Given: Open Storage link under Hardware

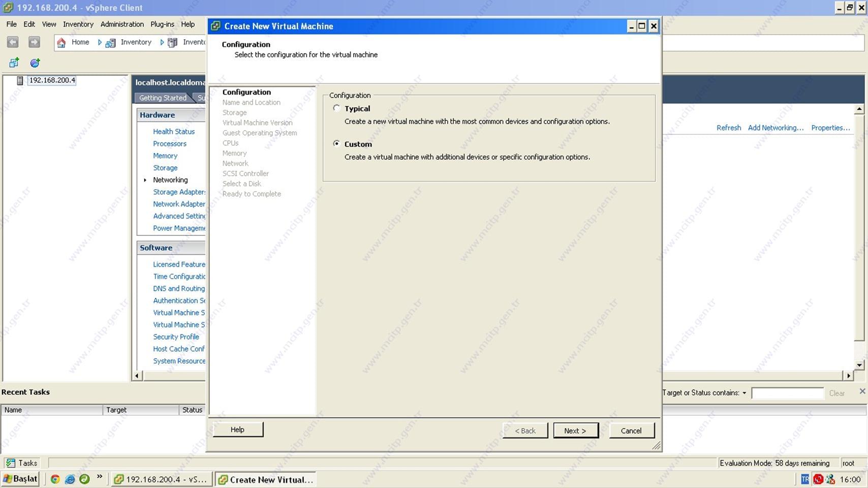Looking at the screenshot, I should (x=165, y=168).
